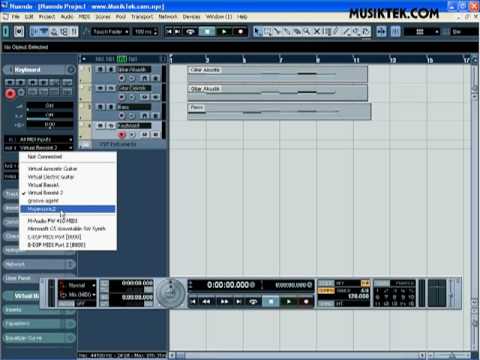The image size is (480, 360).
Task: Choose Microsoft GS Wavetable SW Synth output
Action: pyautogui.click(x=66, y=229)
